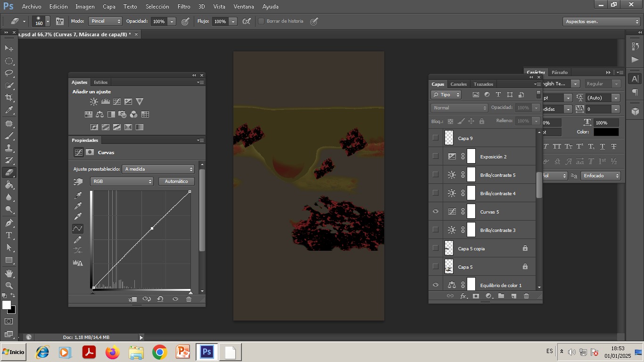This screenshot has height=362, width=644.
Task: Open layer styles fx menu
Action: [463, 296]
